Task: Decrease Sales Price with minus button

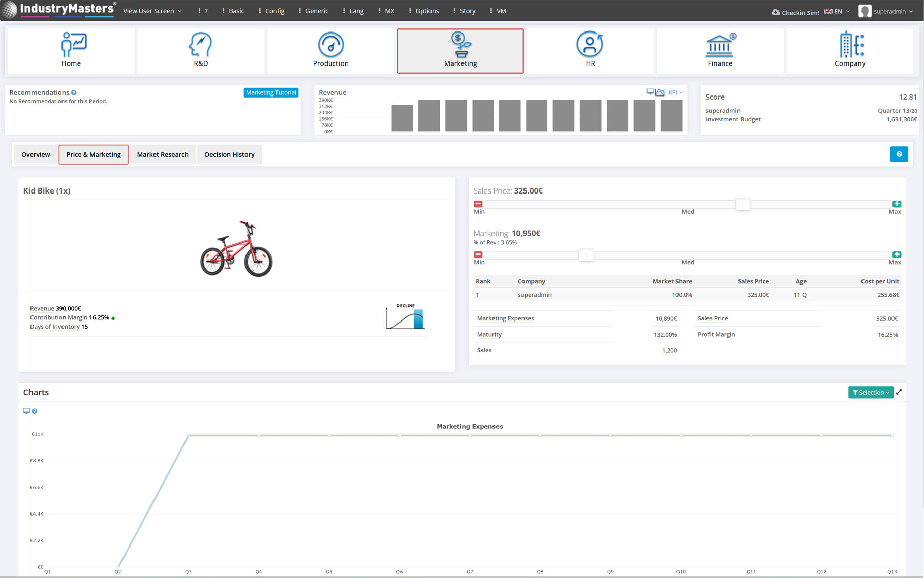Action: (x=478, y=204)
